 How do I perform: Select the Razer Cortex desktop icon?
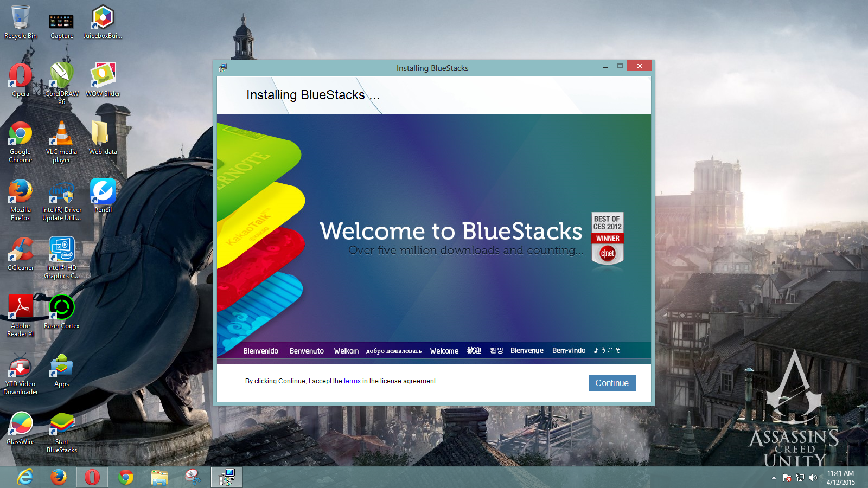point(61,312)
